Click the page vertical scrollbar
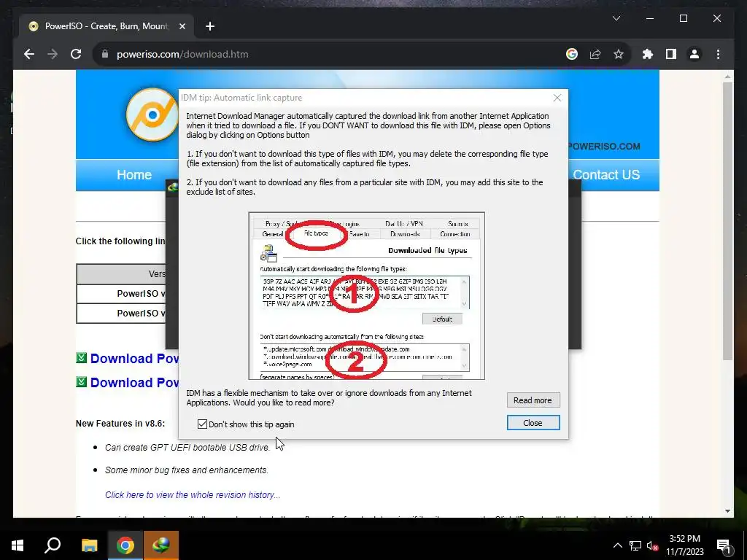Screen dimensions: 747x560 (x=727, y=222)
